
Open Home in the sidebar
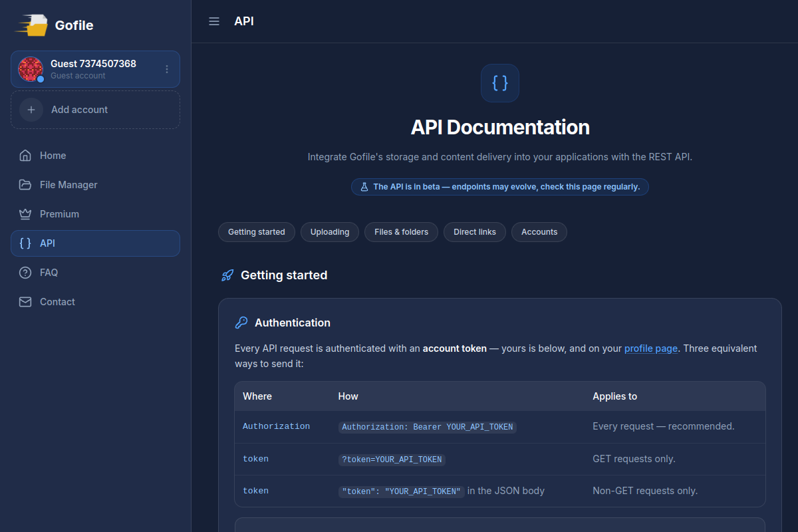(95, 156)
